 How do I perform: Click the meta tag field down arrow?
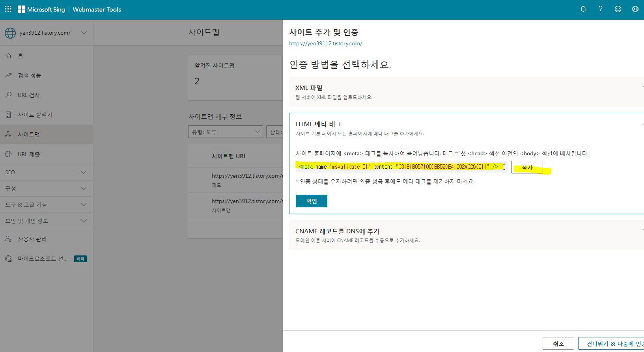(504, 169)
